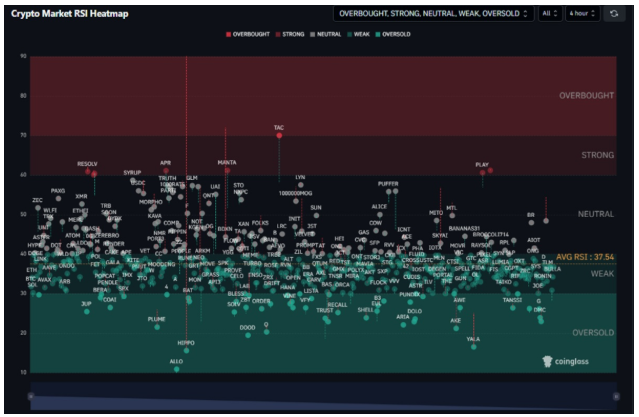Click the refresh icon in top bar
Screen dimensions: 639x417
click(615, 15)
